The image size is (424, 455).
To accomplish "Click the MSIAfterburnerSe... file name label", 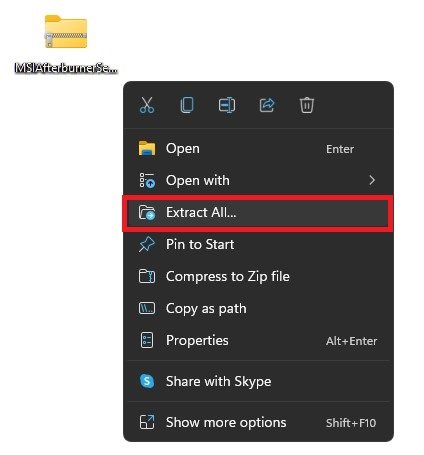I will coord(66,68).
